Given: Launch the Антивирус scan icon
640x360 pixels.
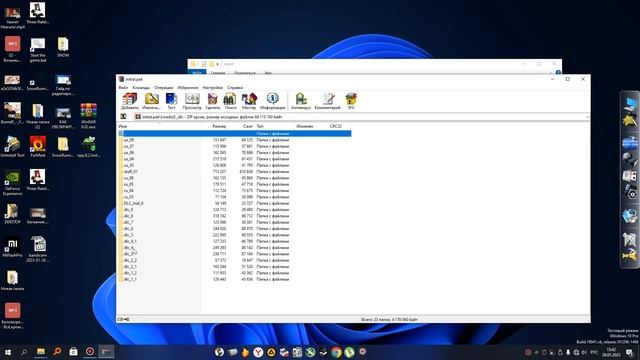Looking at the screenshot, I should [301, 101].
